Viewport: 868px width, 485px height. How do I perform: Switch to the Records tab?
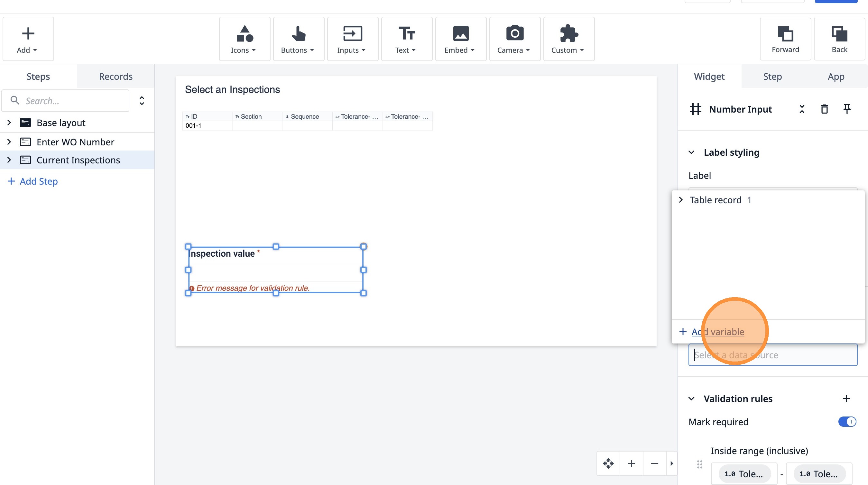click(x=115, y=77)
